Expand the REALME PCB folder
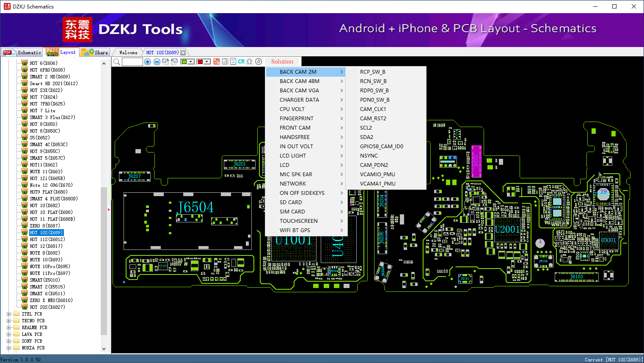 point(9,327)
